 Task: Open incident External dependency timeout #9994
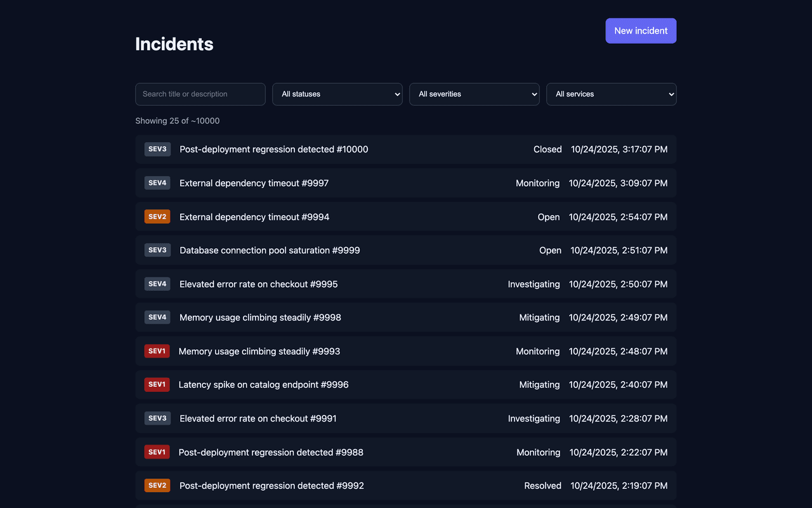click(406, 217)
